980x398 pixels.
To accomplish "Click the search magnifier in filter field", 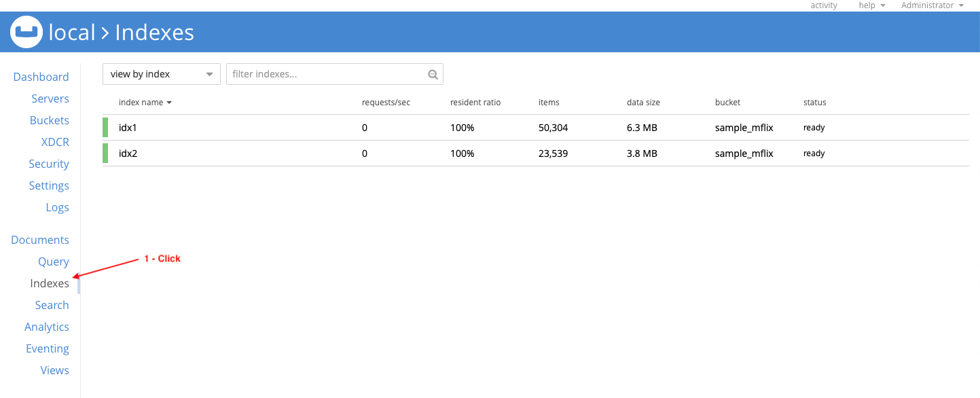I will (433, 73).
